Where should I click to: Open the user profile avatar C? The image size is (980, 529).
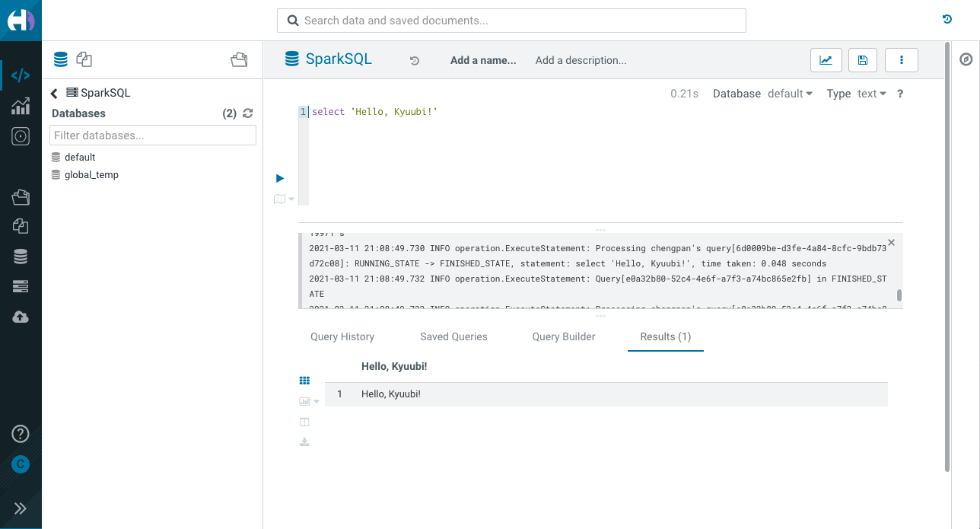(x=21, y=464)
